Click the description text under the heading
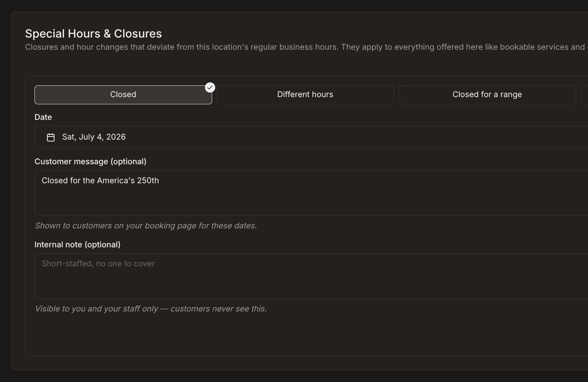This screenshot has height=382, width=588. (x=307, y=47)
